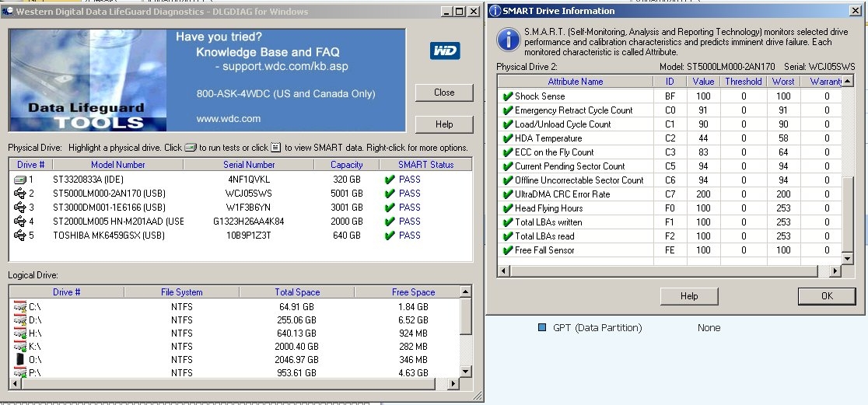Click the SMART Status column header

click(x=425, y=164)
